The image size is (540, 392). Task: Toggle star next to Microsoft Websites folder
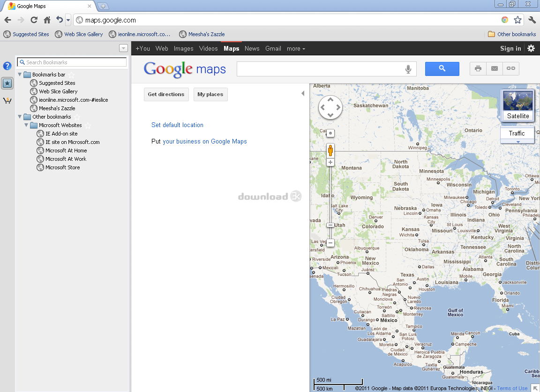pos(88,125)
